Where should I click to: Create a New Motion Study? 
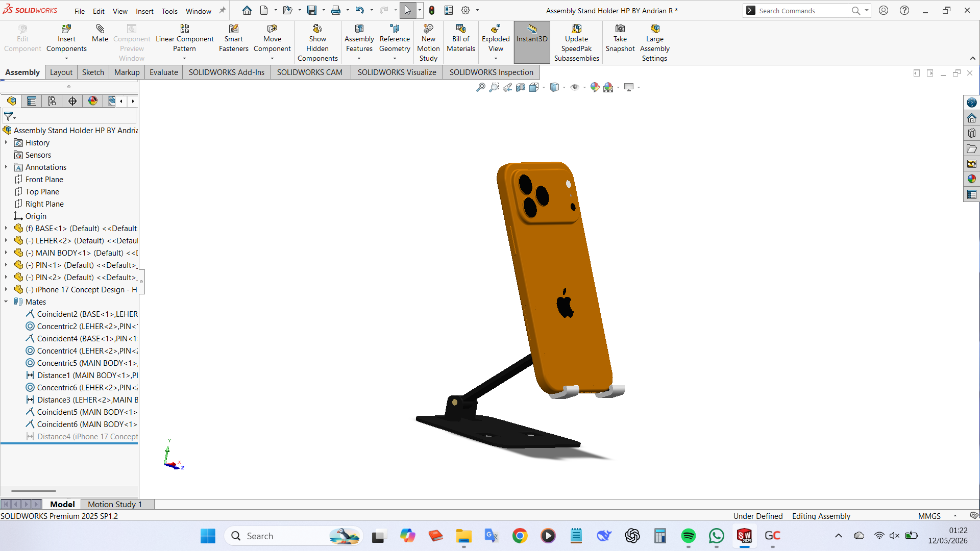tap(428, 43)
